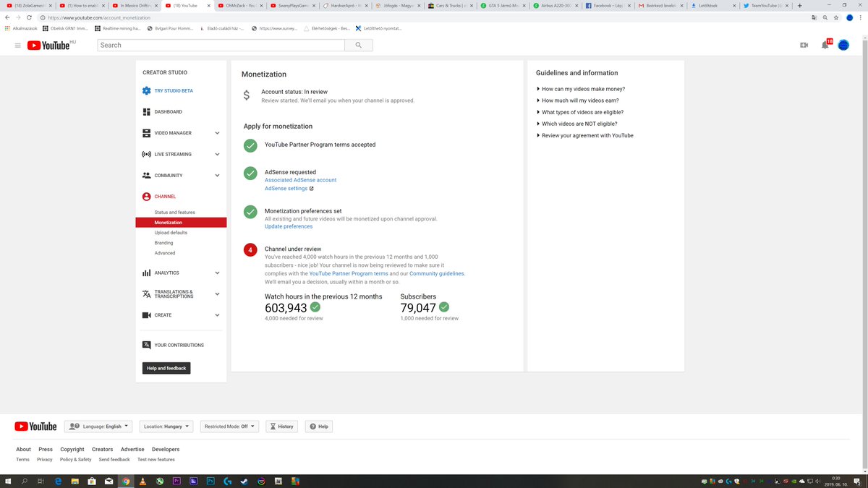This screenshot has width=868, height=488.
Task: Click the Dashboard grid icon
Action: (147, 112)
